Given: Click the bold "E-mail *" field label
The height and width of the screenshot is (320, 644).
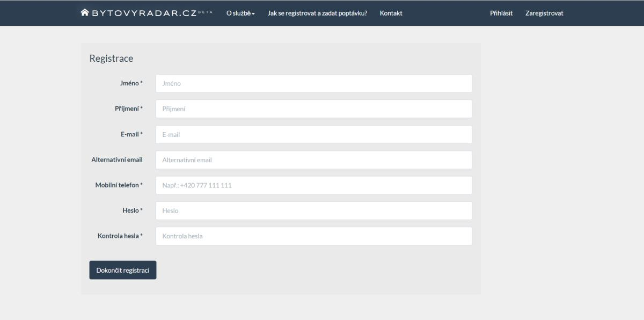Looking at the screenshot, I should point(131,134).
